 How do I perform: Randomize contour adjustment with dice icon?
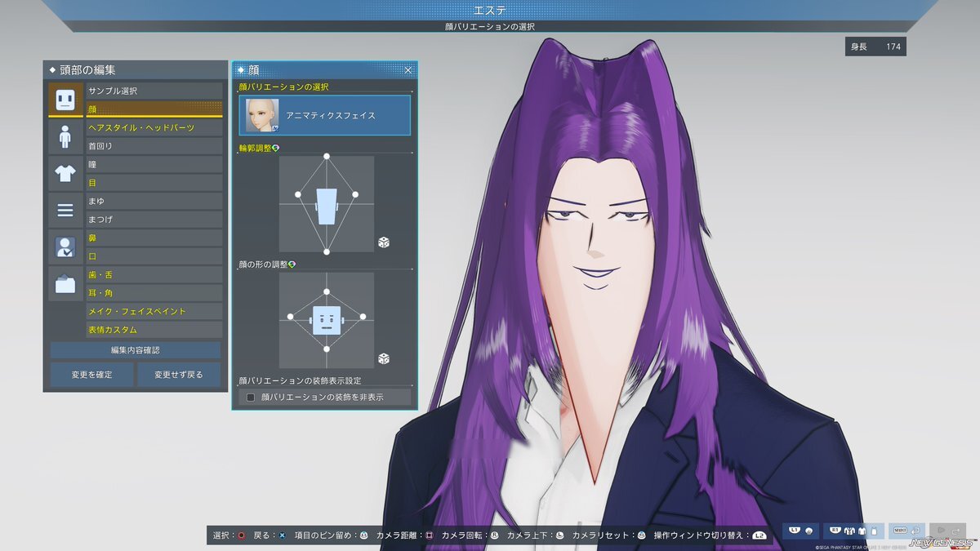(383, 242)
